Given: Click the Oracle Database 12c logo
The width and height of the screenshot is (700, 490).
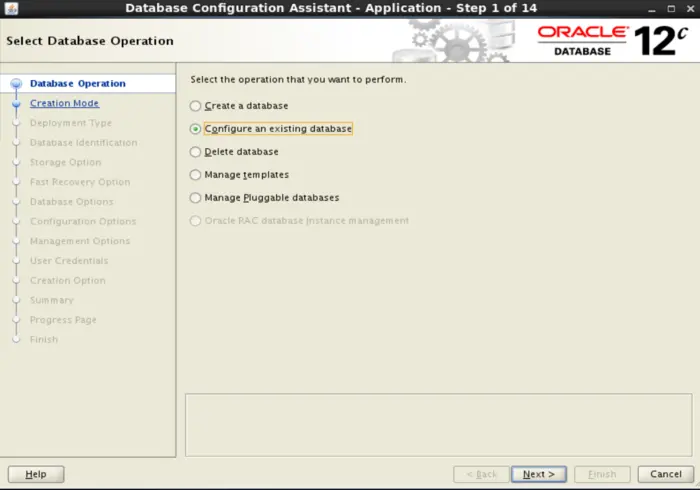Looking at the screenshot, I should (612, 41).
